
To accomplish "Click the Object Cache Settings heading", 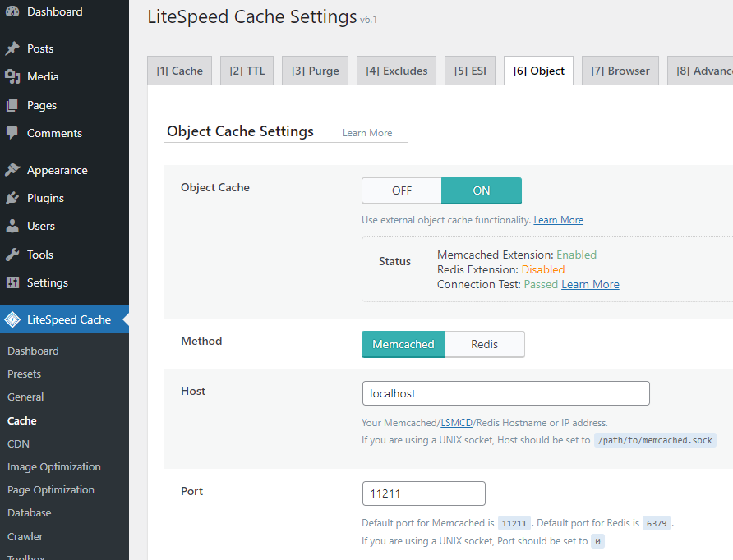I will coord(240,131).
